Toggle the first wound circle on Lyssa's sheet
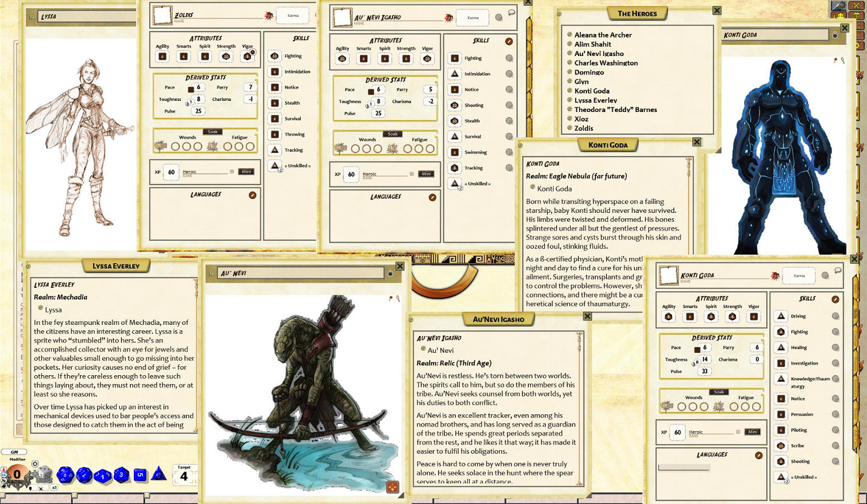 (x=175, y=147)
